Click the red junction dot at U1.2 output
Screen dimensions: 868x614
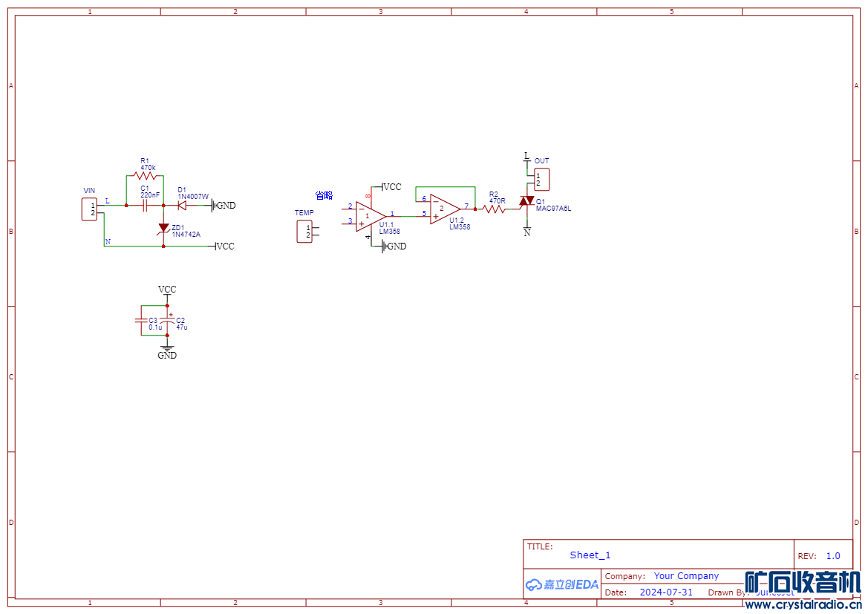point(475,209)
